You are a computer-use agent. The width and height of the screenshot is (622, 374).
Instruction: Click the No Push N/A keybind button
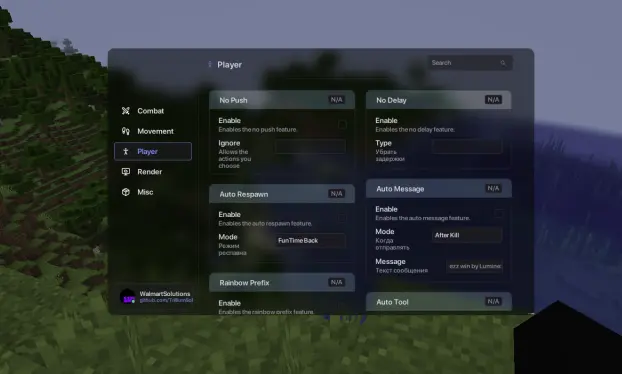(336, 100)
